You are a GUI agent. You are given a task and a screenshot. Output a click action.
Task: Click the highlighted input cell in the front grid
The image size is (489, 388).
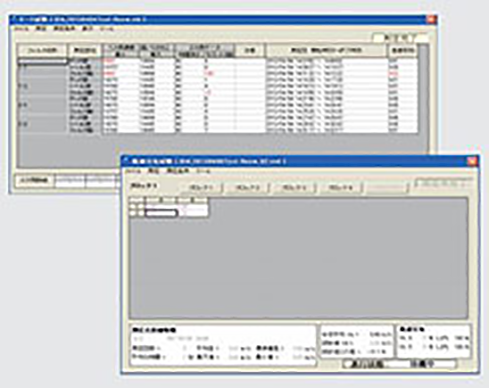click(x=161, y=213)
